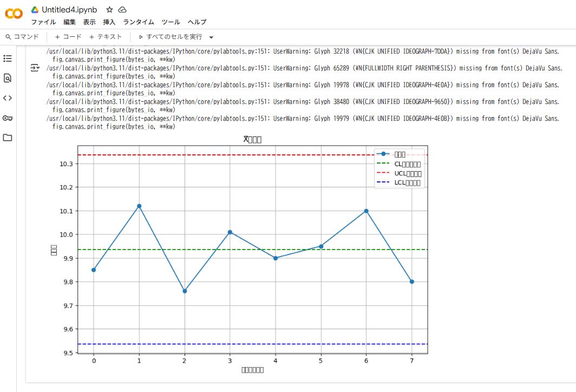Viewport: 576px width, 392px height.
Task: Open the ファイル menu
Action: pyautogui.click(x=43, y=22)
